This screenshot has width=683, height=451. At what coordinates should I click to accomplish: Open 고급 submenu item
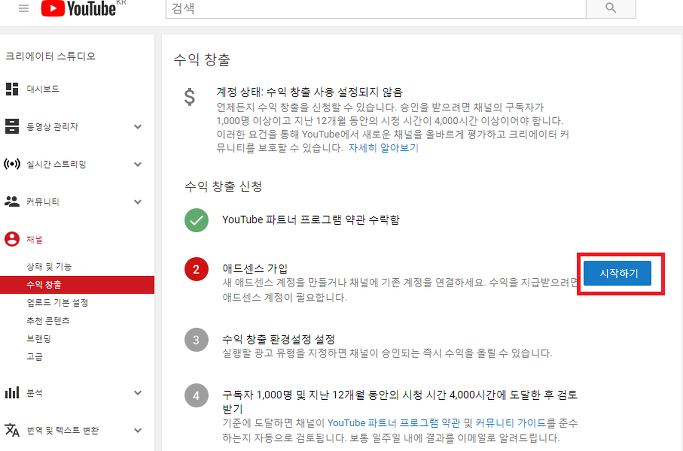34,356
